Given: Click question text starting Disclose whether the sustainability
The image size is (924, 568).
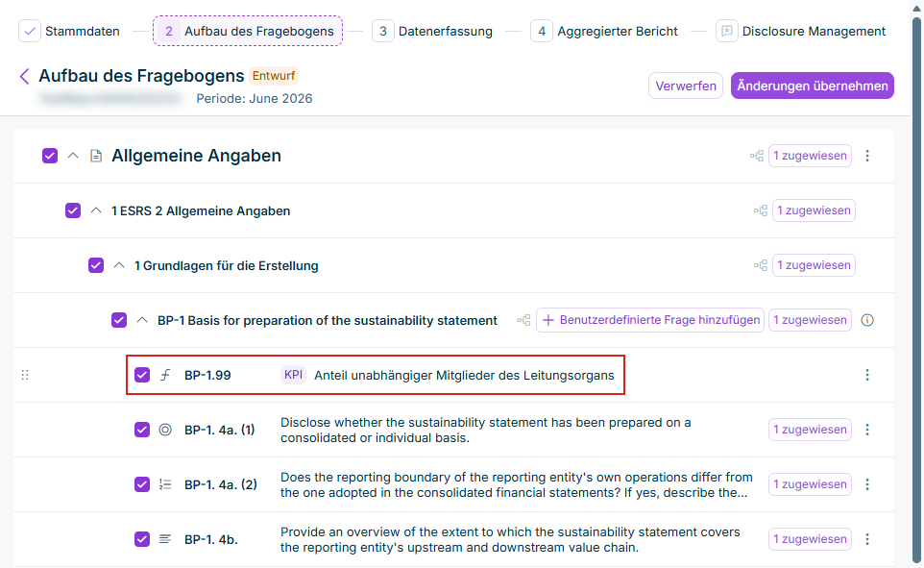Looking at the screenshot, I should pyautogui.click(x=486, y=430).
